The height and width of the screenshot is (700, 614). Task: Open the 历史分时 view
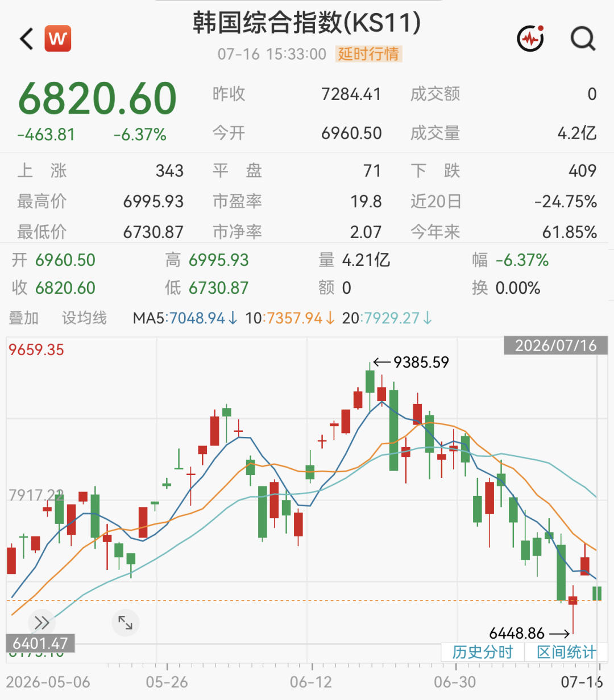tap(482, 652)
